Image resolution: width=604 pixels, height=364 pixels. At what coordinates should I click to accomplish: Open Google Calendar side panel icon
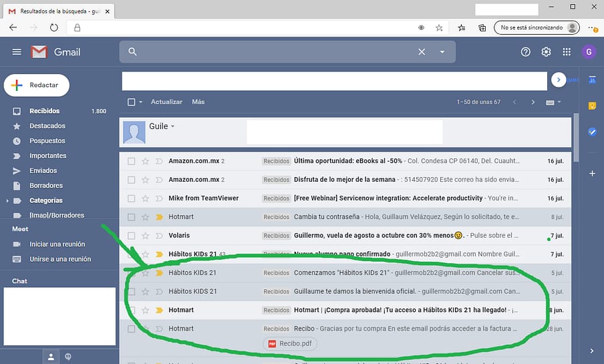point(592,79)
